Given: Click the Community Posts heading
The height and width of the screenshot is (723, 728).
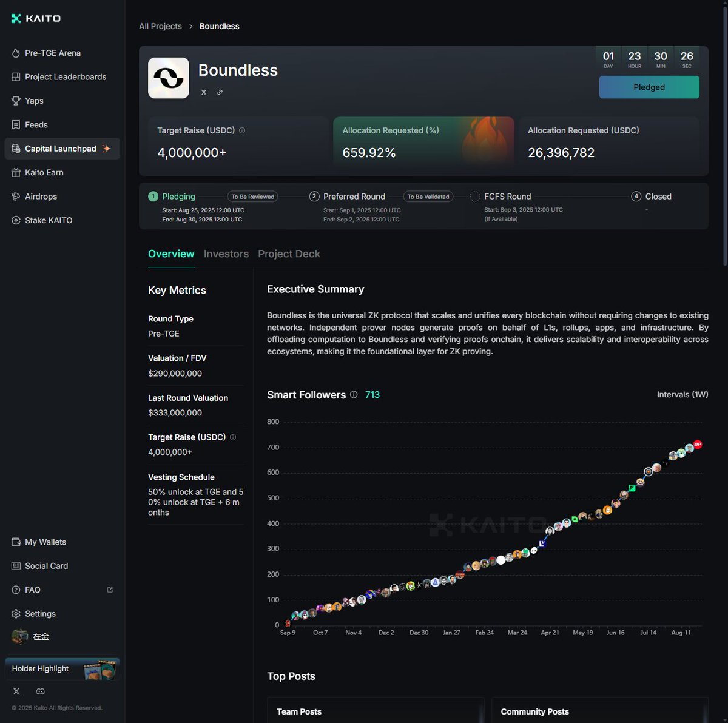Looking at the screenshot, I should [x=535, y=711].
